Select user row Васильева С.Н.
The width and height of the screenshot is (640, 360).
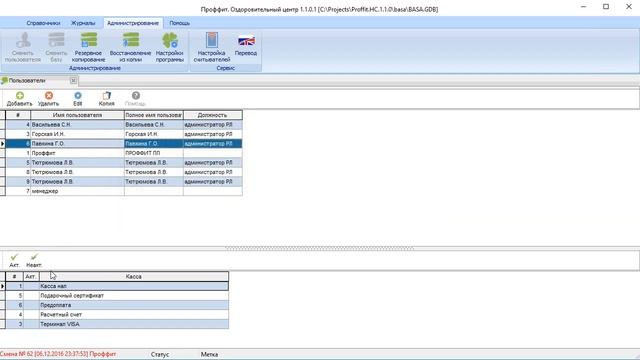[124, 124]
